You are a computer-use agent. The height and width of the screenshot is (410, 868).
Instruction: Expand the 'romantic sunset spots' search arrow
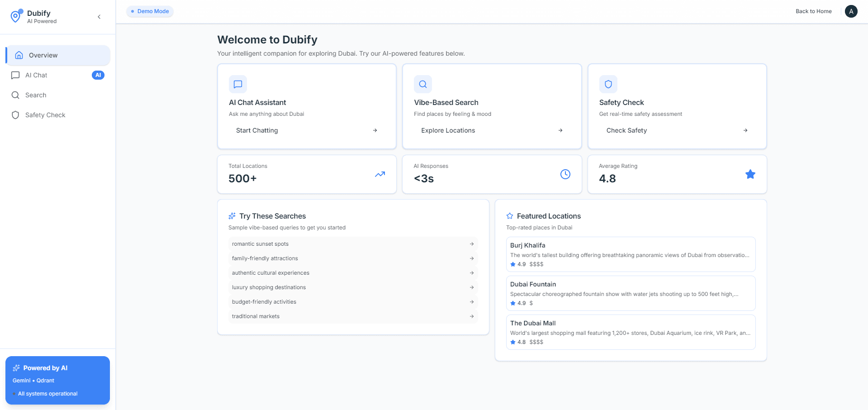pos(471,244)
